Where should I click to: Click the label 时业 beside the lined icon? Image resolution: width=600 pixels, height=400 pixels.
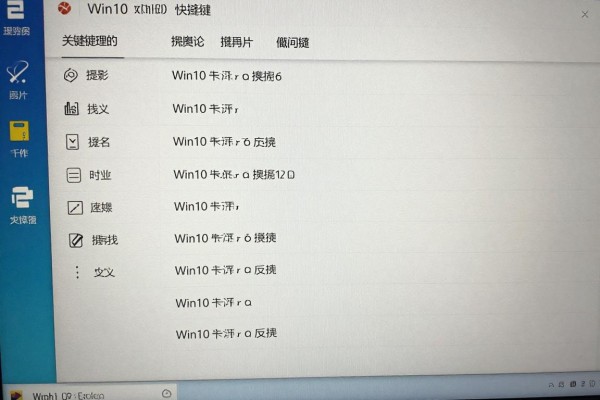point(100,175)
